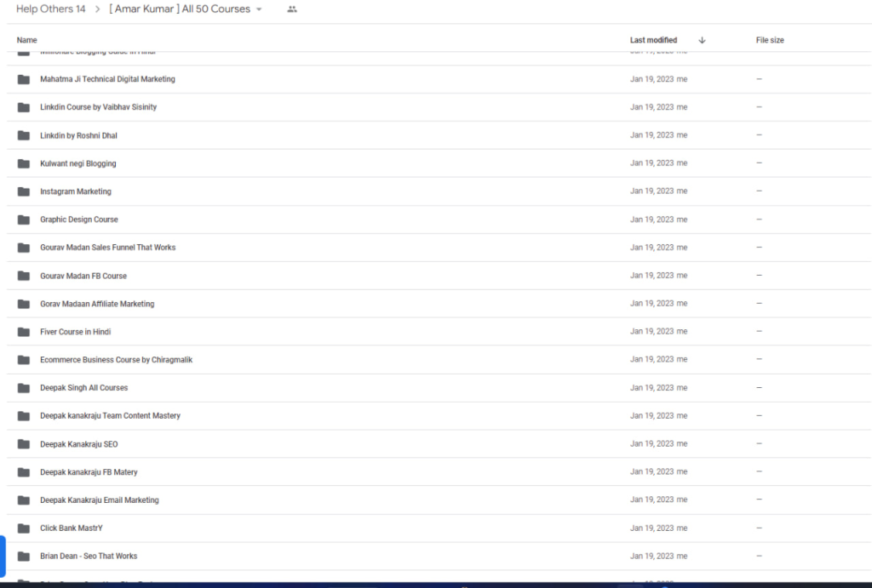Click the breadcrumb chevron separator
This screenshot has width=872, height=588.
click(x=97, y=9)
